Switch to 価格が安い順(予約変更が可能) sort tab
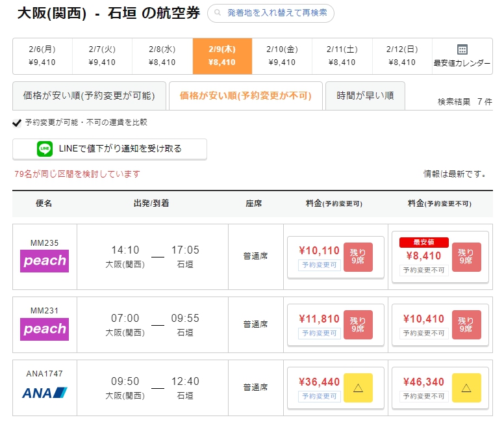The width and height of the screenshot is (504, 422). click(x=89, y=96)
